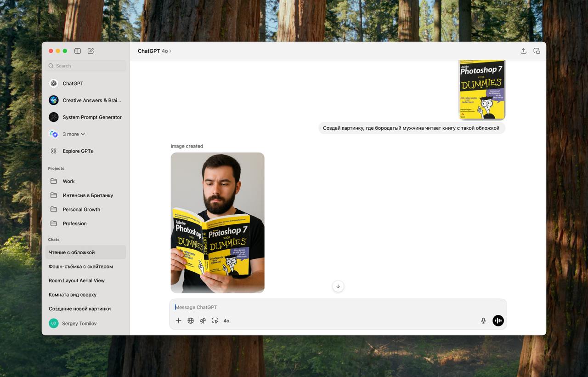This screenshot has height=377, width=588.
Task: Click the green full-screen window button
Action: coord(65,51)
